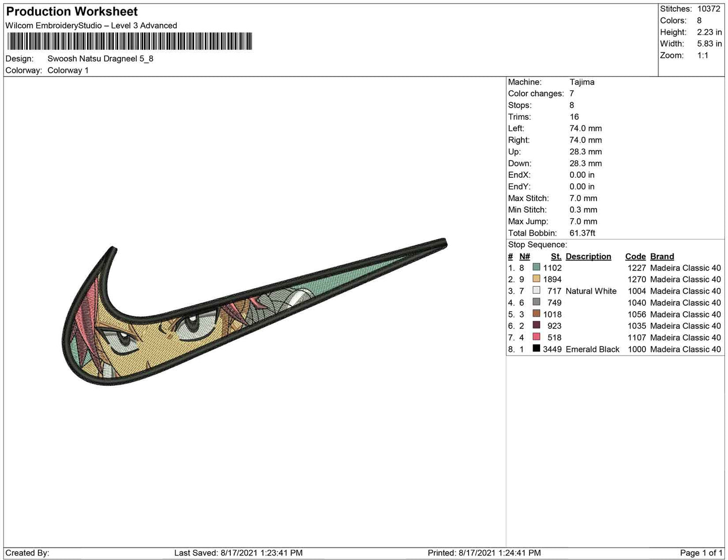Click the "Stops:" label
728x560 pixels.
coord(519,105)
